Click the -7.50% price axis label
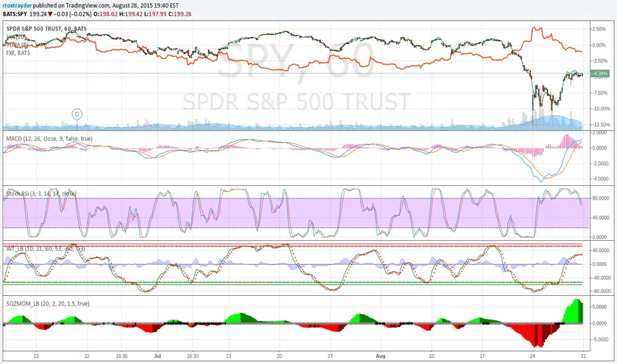This screenshot has width=617, height=364. tap(599, 93)
